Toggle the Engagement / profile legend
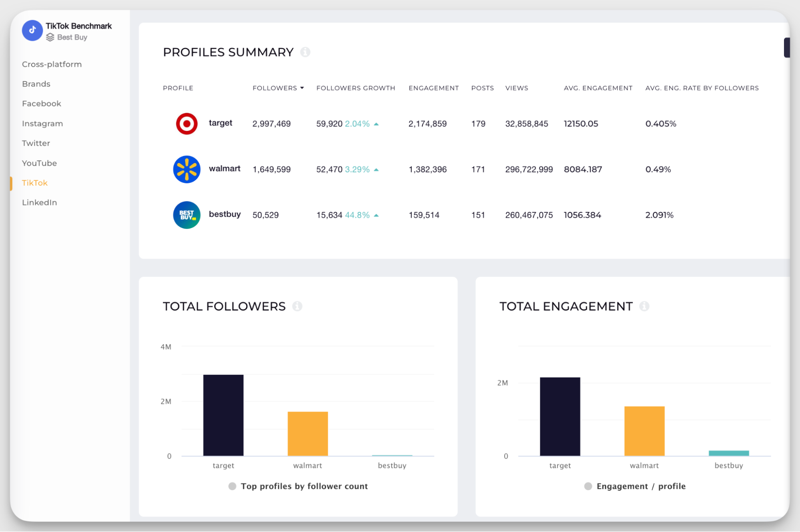Screen dimensions: 800x532 pyautogui.click(x=635, y=486)
